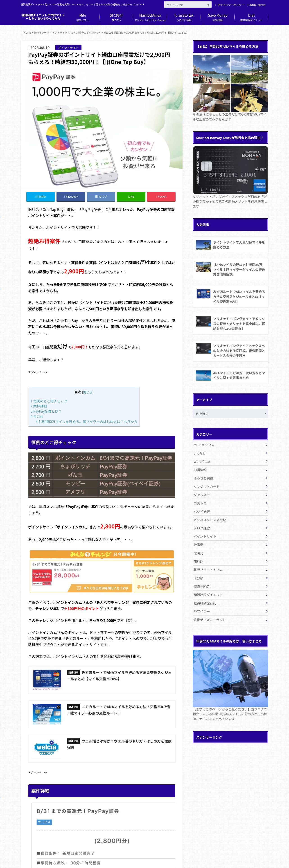Open related article ウエル活とは何か
289x868 pixels.
click(102, 748)
